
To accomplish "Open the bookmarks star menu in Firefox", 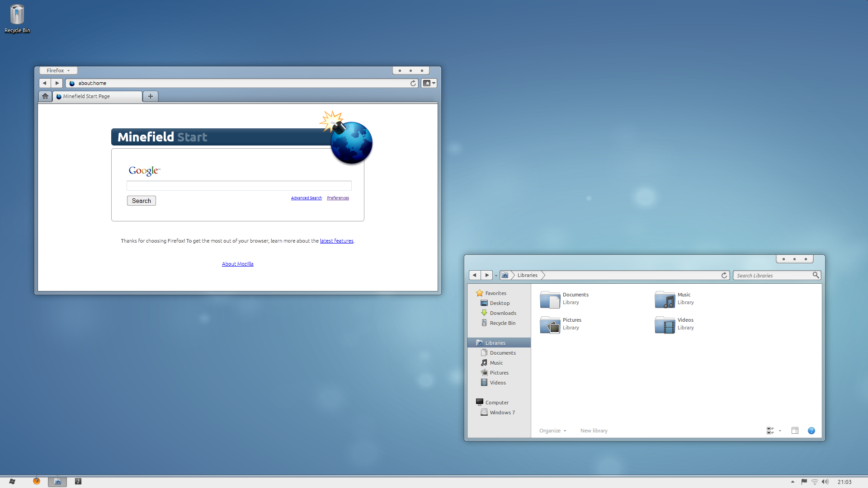I will pos(429,83).
